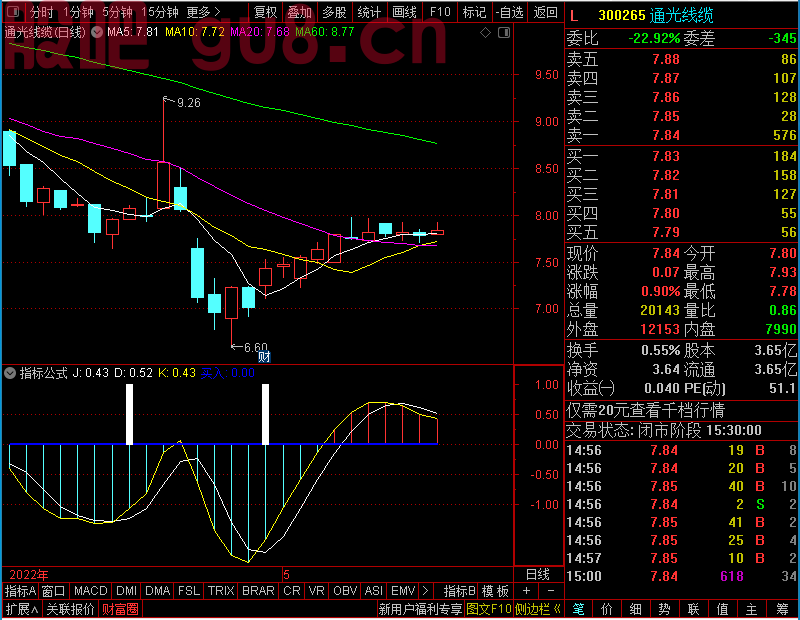800x620 pixels.
Task: Click the stock name 通光线缆 in the side panel
Action: coord(682,16)
